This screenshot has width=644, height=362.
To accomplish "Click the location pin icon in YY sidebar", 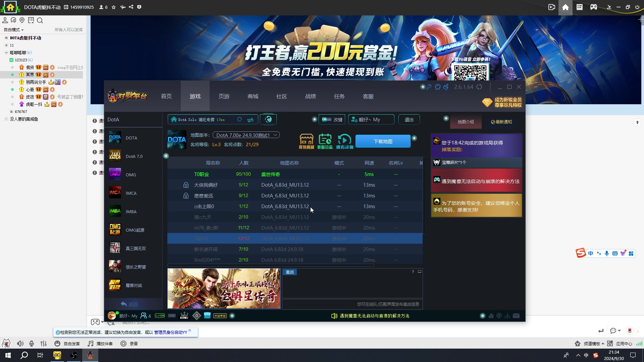I will pos(22,20).
